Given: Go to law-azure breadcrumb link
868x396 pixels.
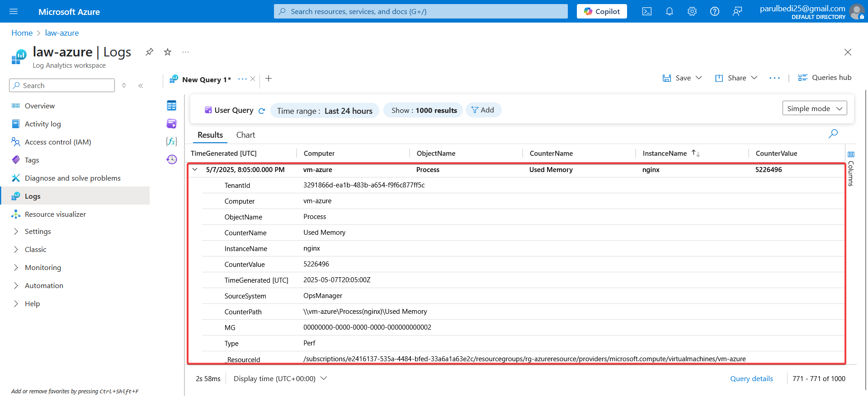Looking at the screenshot, I should click(x=62, y=33).
